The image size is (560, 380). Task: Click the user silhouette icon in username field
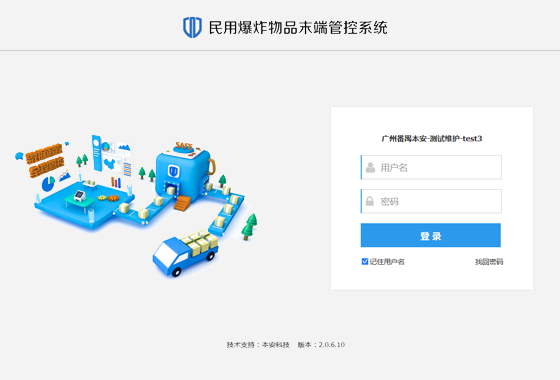click(370, 168)
